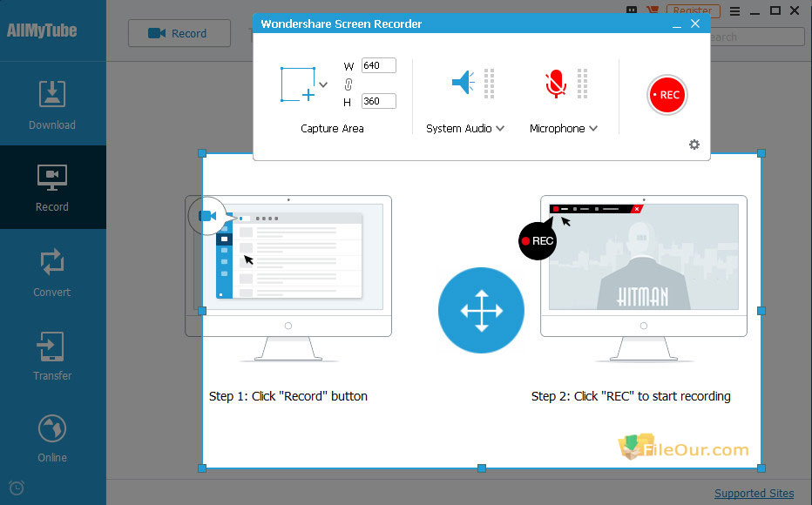Click the right-edge middle capture handle
The width and height of the screenshot is (812, 505).
(761, 311)
